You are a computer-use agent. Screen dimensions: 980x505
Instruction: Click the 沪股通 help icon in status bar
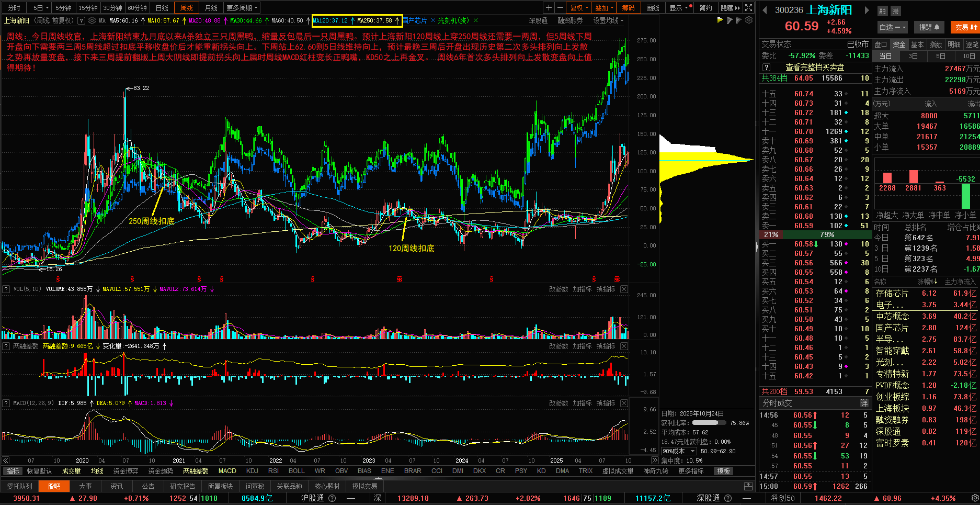point(332,498)
